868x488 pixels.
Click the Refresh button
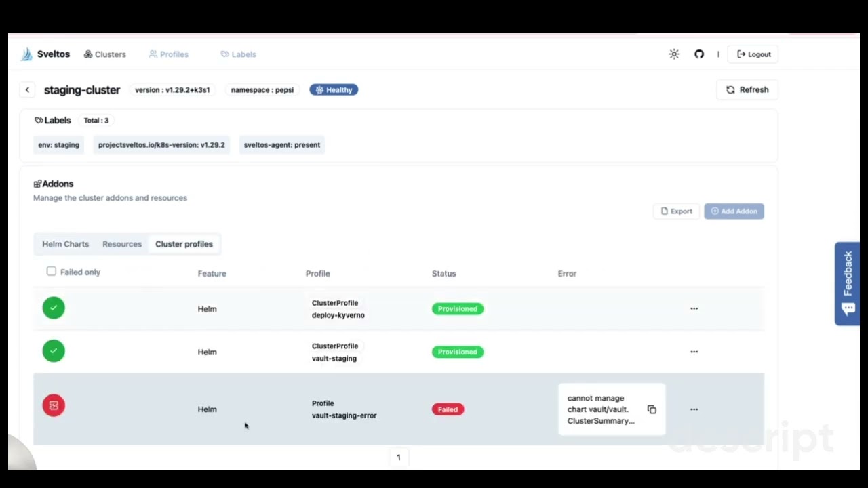(747, 89)
